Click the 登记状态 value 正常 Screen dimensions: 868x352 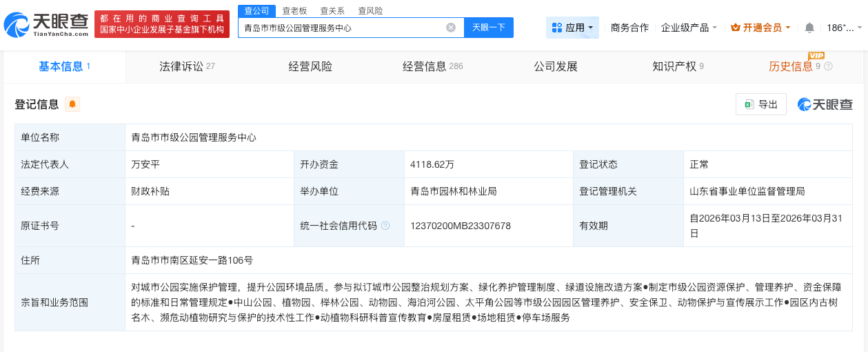699,164
